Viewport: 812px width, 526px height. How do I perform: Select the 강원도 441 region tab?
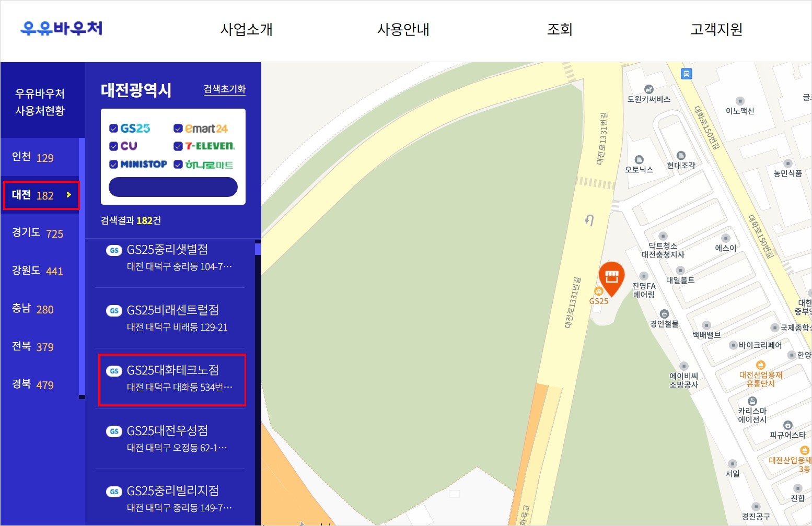40,271
